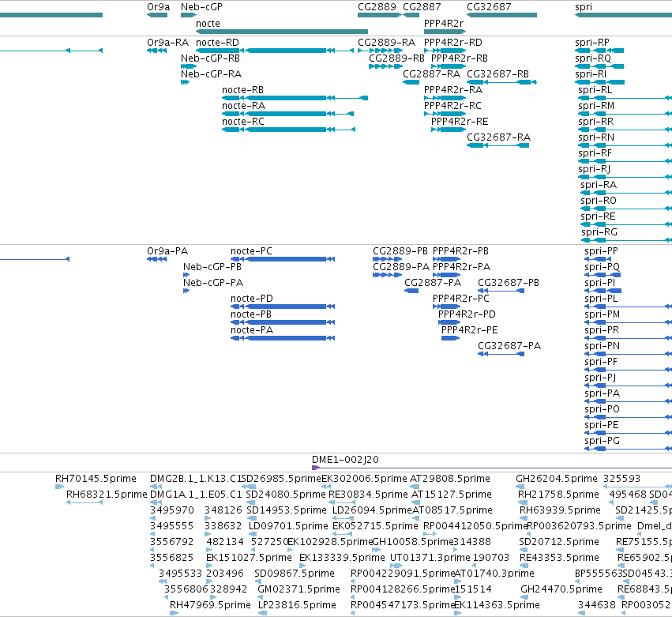This screenshot has height=617, width=672.
Task: Click the CG2887-PA protein label
Action: point(433,283)
